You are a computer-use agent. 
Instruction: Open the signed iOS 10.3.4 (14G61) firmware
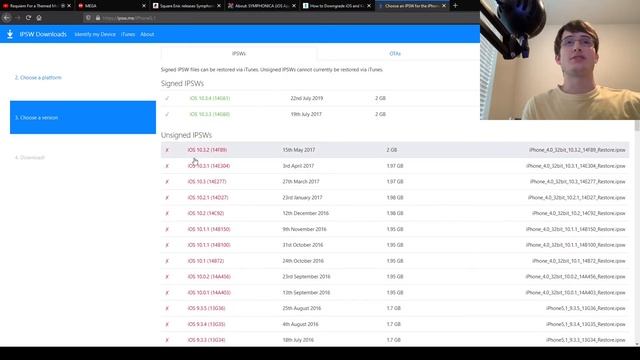tap(210, 98)
